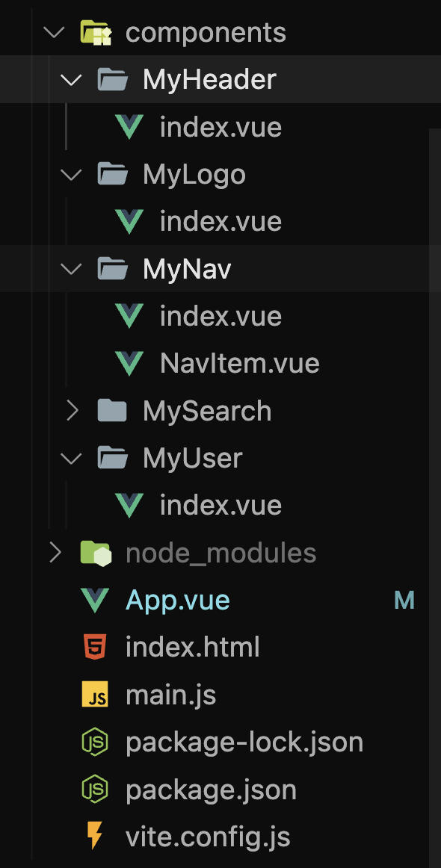Open NavItem.vue file
The width and height of the screenshot is (441, 868).
pos(239,364)
